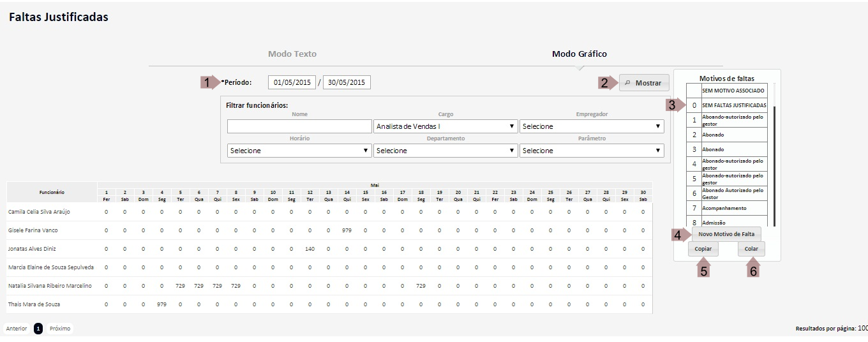Click the Nome filter text field
Viewport: 868px width, 342px height.
299,126
